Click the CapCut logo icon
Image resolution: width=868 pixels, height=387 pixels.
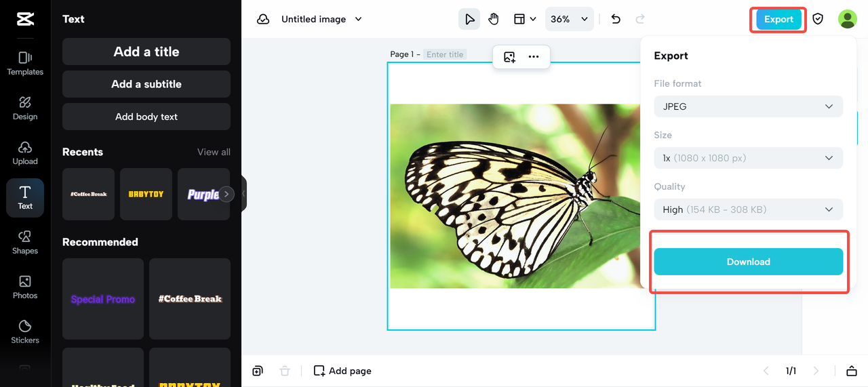coord(25,19)
